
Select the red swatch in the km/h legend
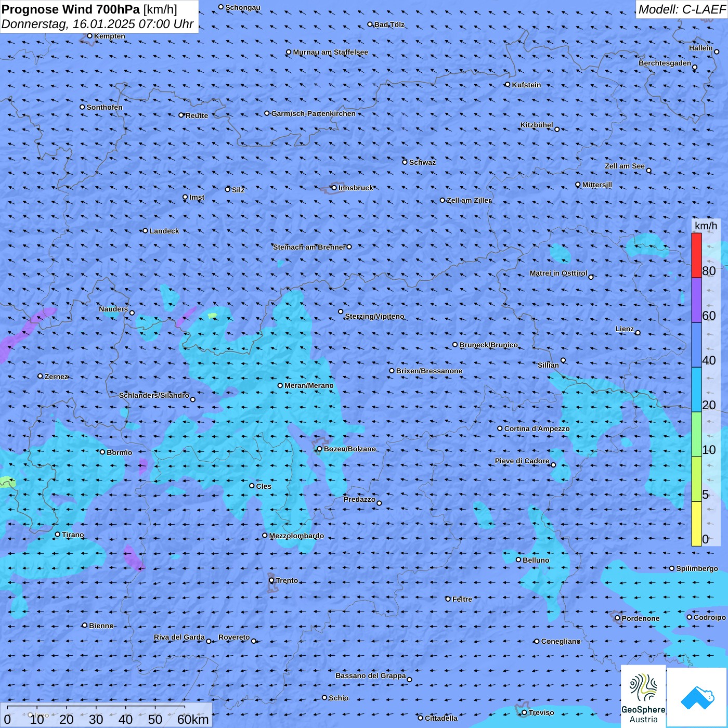click(x=696, y=255)
